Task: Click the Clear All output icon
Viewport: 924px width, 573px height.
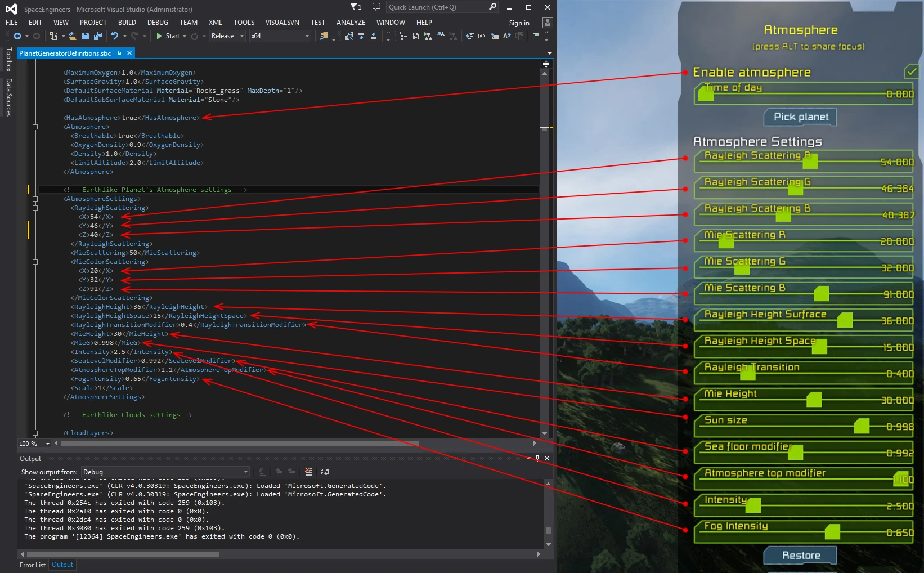Action: point(308,472)
